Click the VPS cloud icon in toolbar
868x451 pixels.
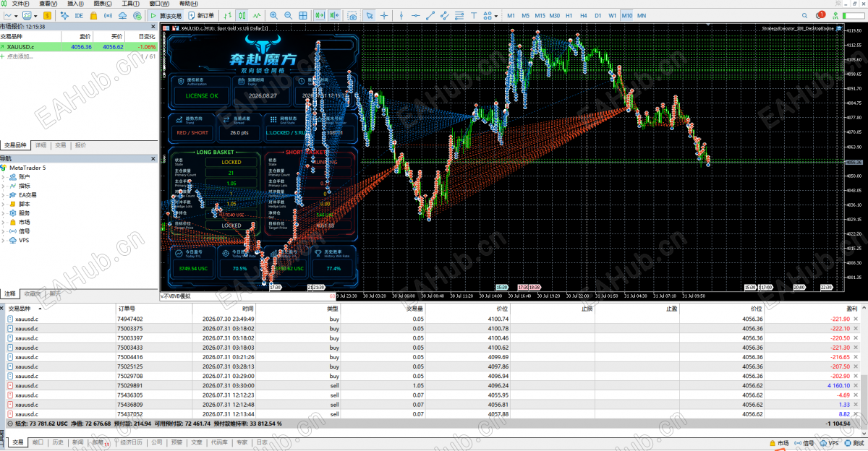(x=122, y=15)
